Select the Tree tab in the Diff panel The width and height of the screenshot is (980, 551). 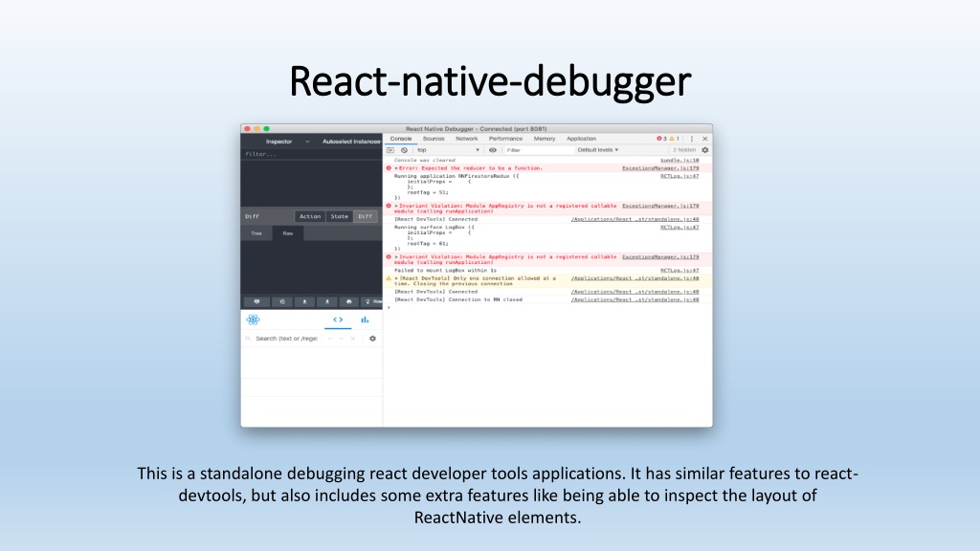coord(256,233)
